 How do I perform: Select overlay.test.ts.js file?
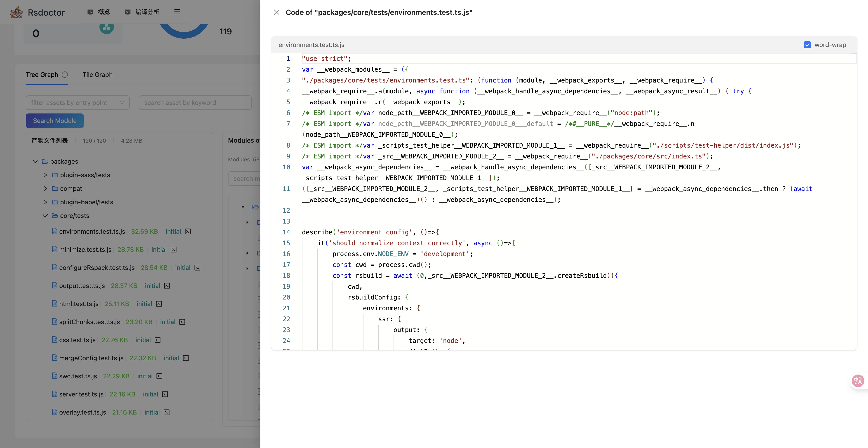[83, 412]
